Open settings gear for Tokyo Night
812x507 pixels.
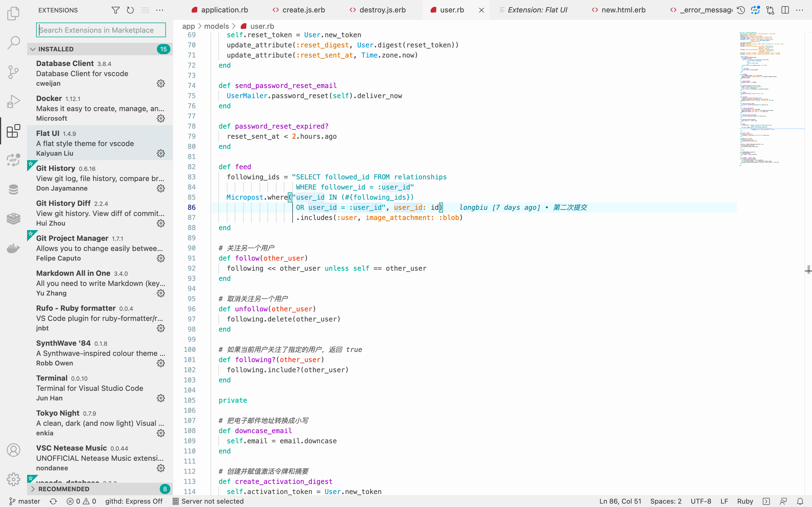coord(161,433)
